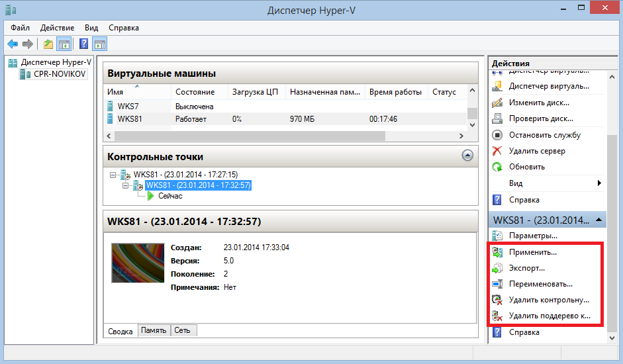Sort by the Состояние column header
The image size is (623, 364).
click(x=195, y=92)
